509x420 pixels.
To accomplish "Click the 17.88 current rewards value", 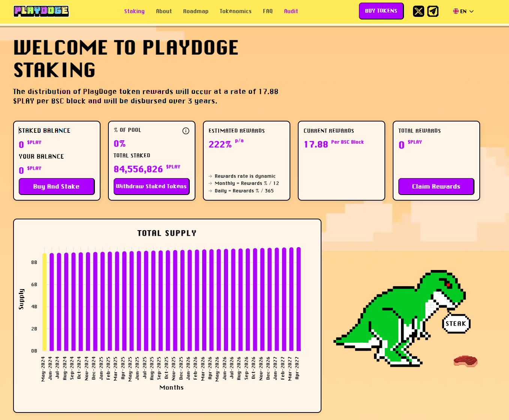I will point(316,144).
